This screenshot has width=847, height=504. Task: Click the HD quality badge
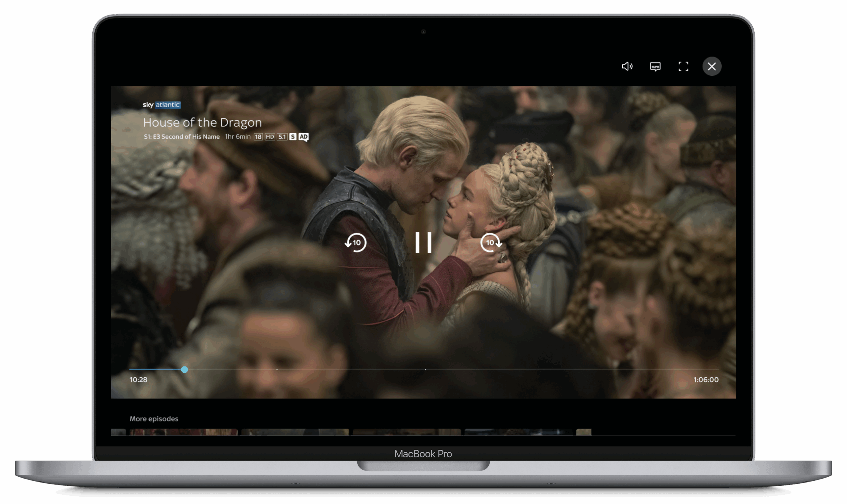click(x=270, y=137)
